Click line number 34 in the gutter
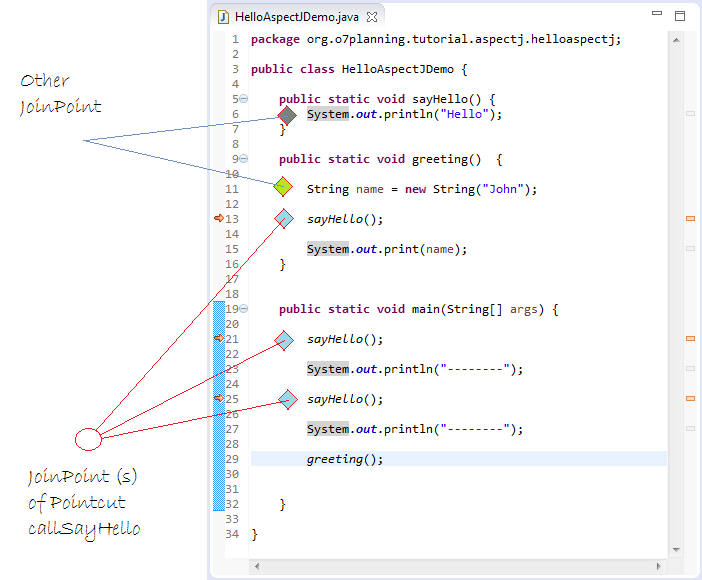The width and height of the screenshot is (702, 580). coord(232,534)
